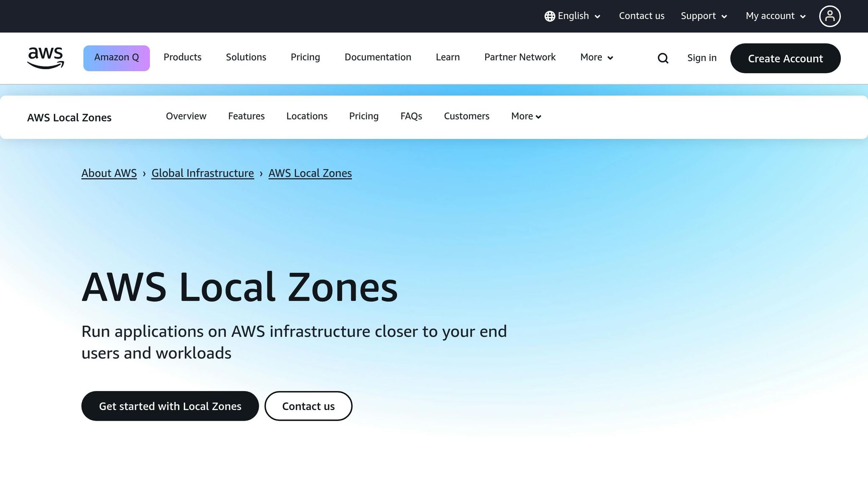Switch to the Locations tab
868x488 pixels.
tap(307, 116)
